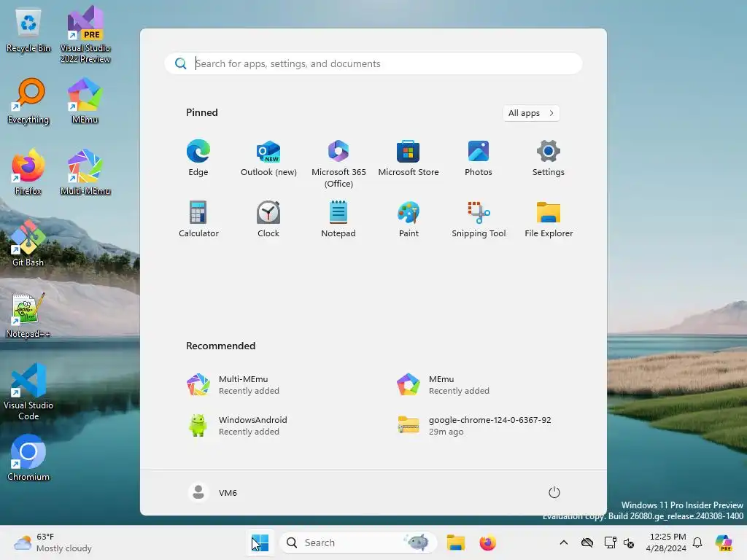Click the Windows Start button on taskbar
747x560 pixels.
(x=260, y=542)
